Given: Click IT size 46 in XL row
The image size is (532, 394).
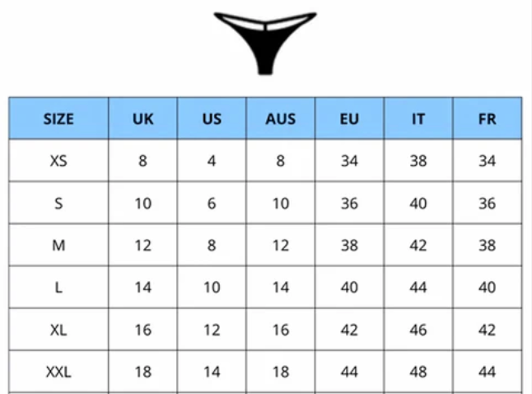Looking at the screenshot, I should tap(418, 330).
